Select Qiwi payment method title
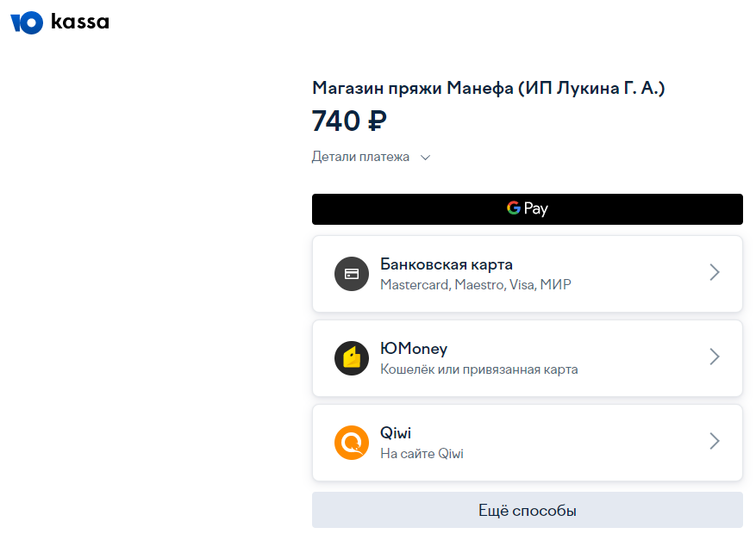The height and width of the screenshot is (540, 756). [x=396, y=432]
